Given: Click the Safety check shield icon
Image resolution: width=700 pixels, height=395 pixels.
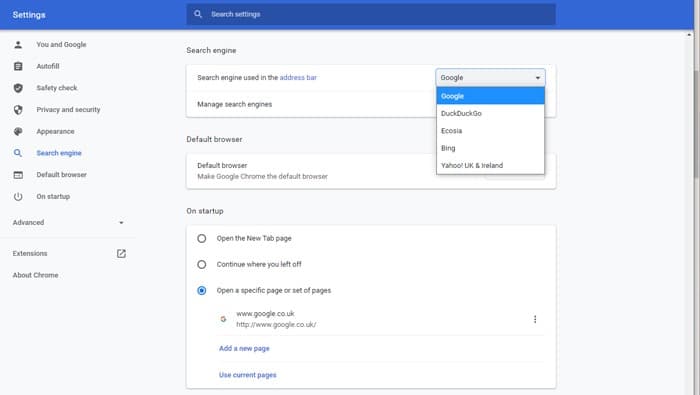Looking at the screenshot, I should coord(18,88).
